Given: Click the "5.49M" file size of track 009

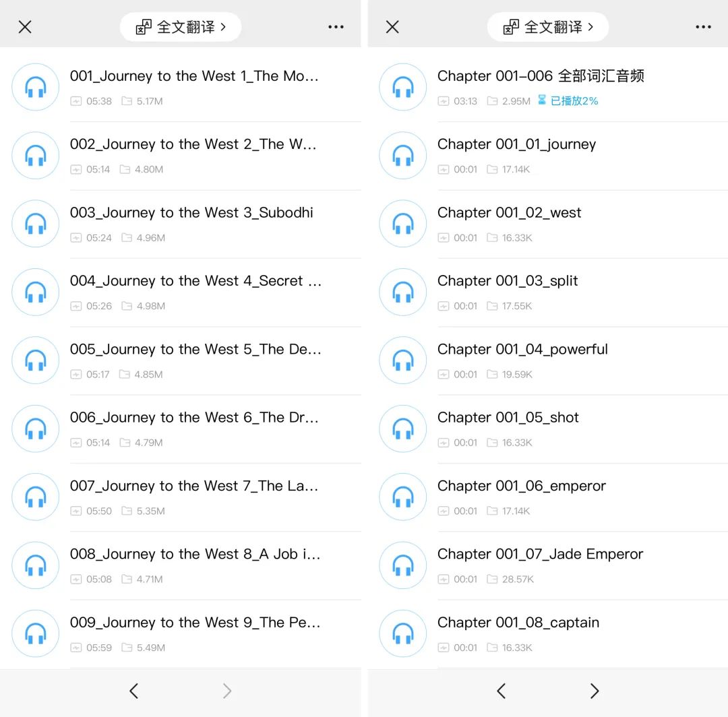Looking at the screenshot, I should (151, 648).
